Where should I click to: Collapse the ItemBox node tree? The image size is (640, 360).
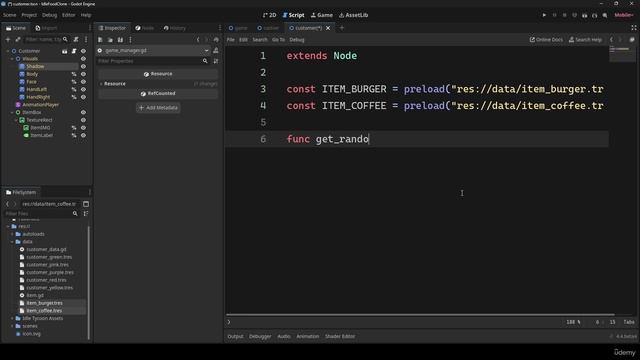click(12, 112)
